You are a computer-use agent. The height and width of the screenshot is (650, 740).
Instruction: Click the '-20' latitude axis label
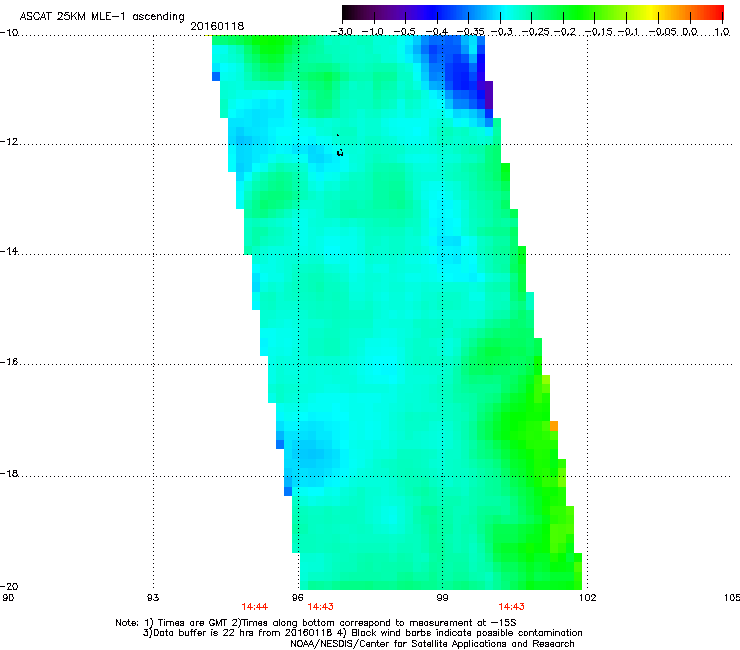(9, 586)
